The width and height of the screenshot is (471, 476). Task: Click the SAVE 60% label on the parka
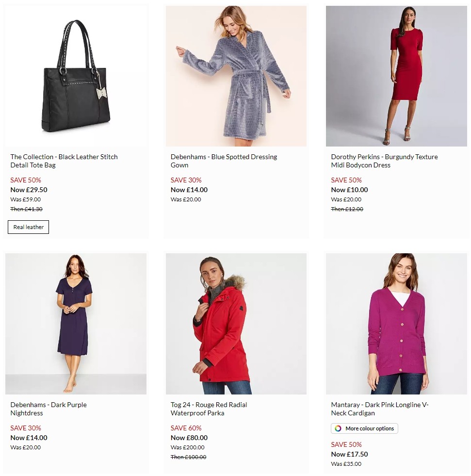pos(186,428)
